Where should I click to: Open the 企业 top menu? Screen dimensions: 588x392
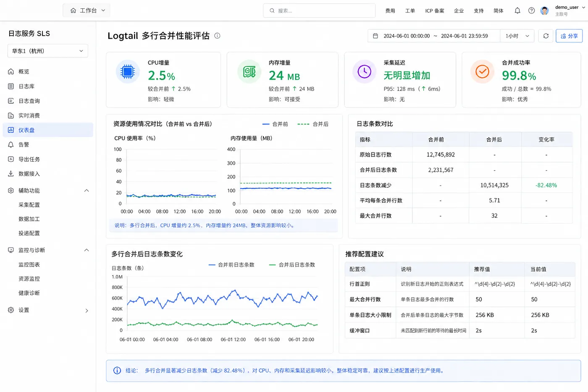point(459,11)
